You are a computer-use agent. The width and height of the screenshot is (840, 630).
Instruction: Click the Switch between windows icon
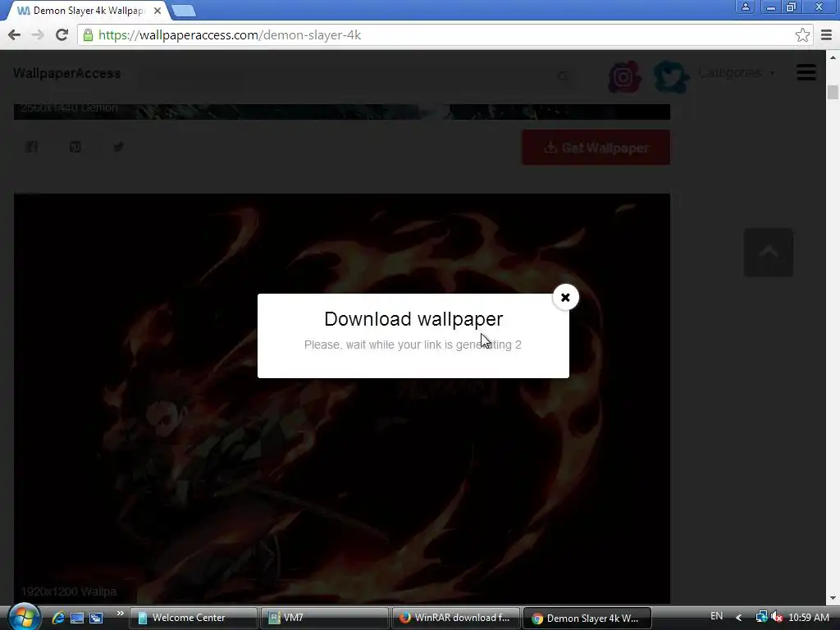(97, 618)
